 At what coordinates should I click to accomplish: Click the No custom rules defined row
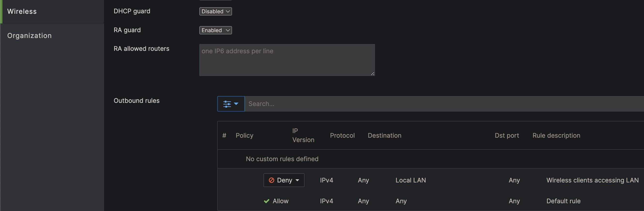282,159
